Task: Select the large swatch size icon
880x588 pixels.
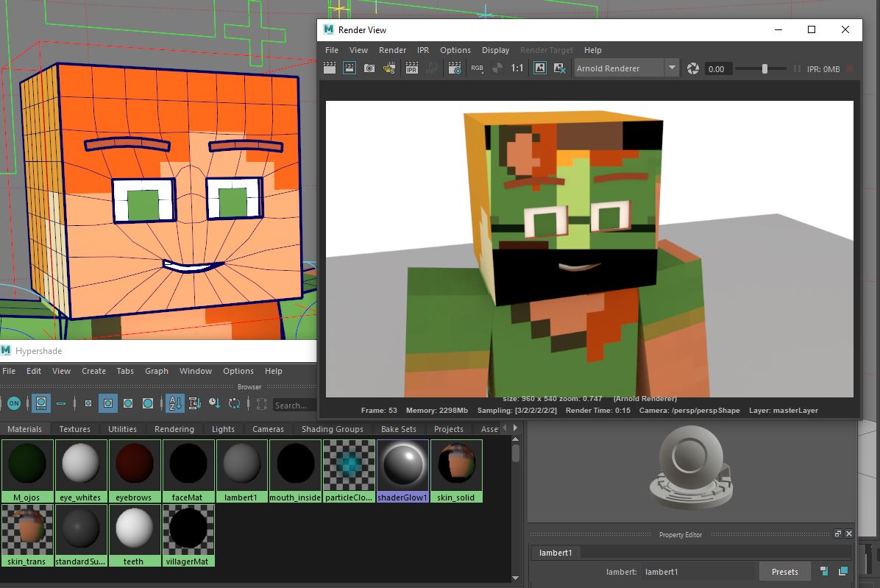Action: click(128, 403)
